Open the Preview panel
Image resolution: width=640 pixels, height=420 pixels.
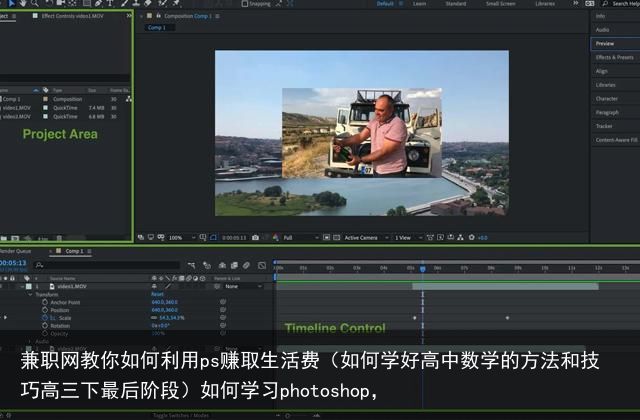point(605,43)
